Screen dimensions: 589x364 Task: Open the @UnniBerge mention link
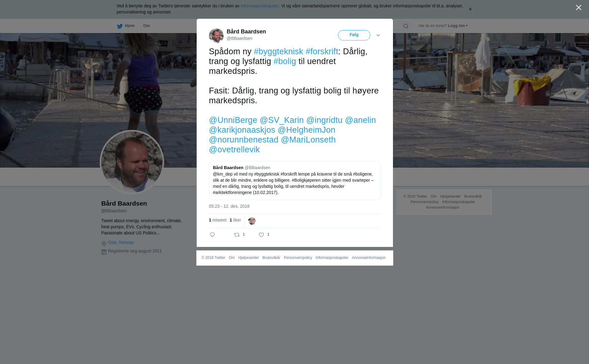233,120
